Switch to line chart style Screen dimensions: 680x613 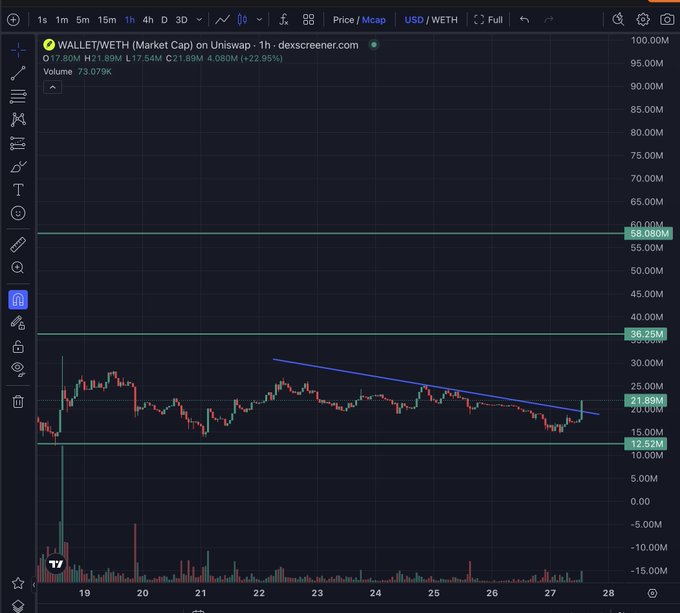click(x=222, y=20)
